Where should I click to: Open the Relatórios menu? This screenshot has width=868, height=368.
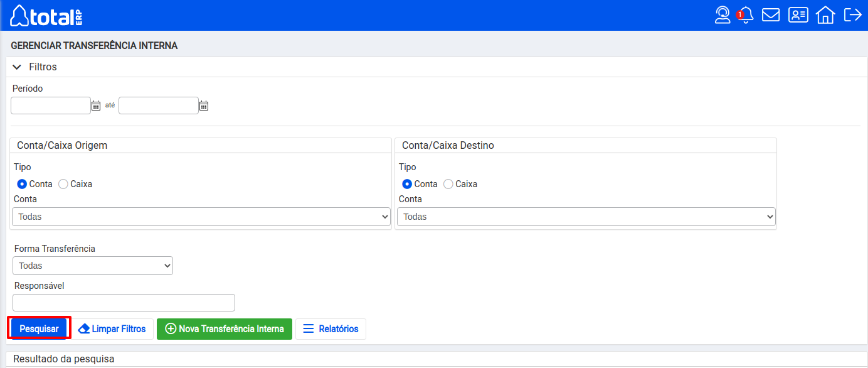click(x=331, y=328)
